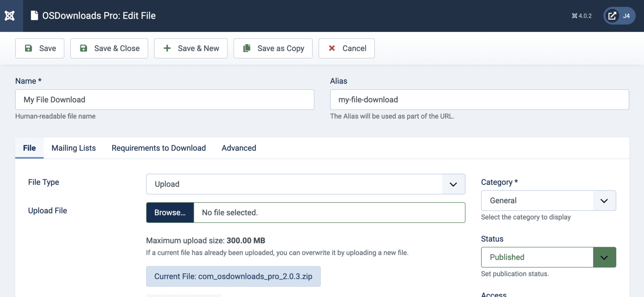The width and height of the screenshot is (644, 297).
Task: Click the Human-readable file name hint text
Action: click(x=56, y=116)
